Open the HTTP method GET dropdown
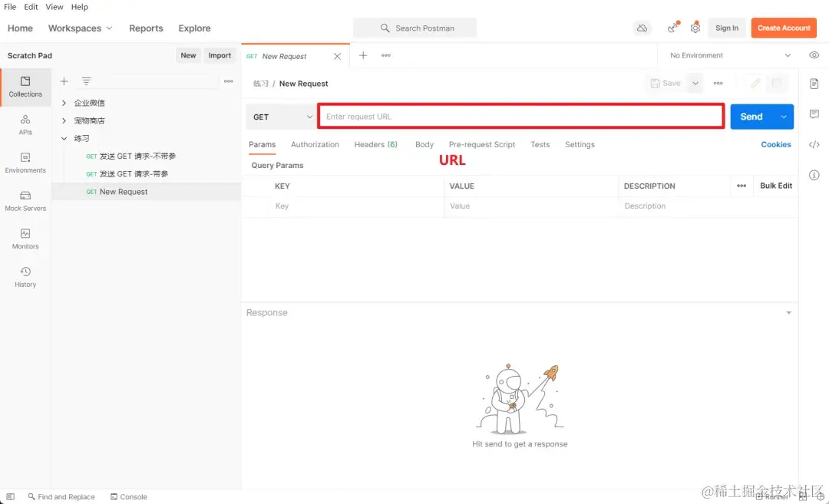 (282, 117)
